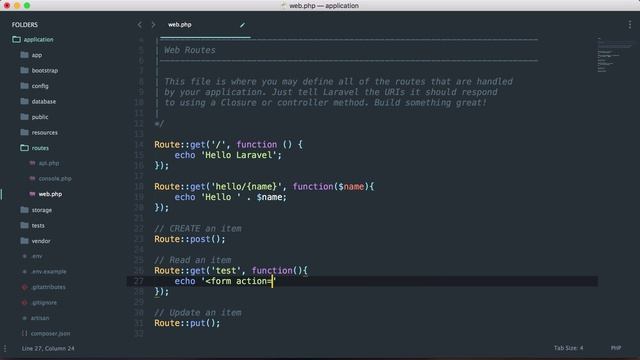Screen dimensions: 640x360
Task: Expand the tests folder label
Action: tap(38, 225)
